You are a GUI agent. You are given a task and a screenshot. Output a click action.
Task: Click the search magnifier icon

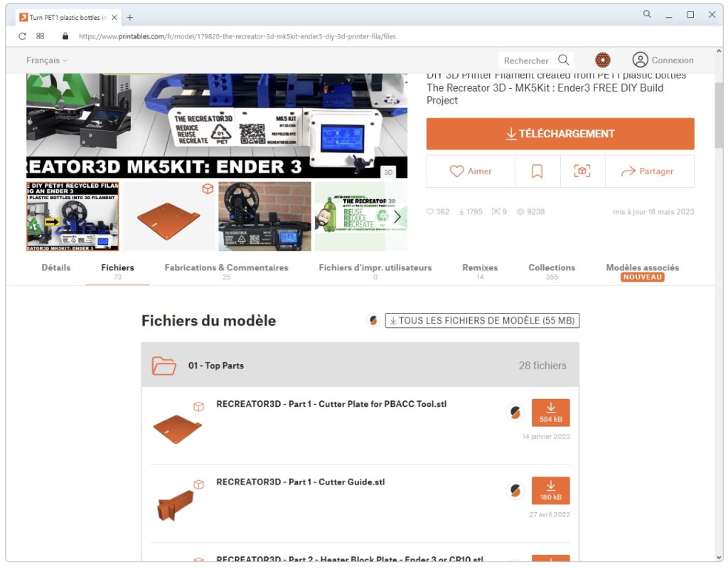click(564, 60)
